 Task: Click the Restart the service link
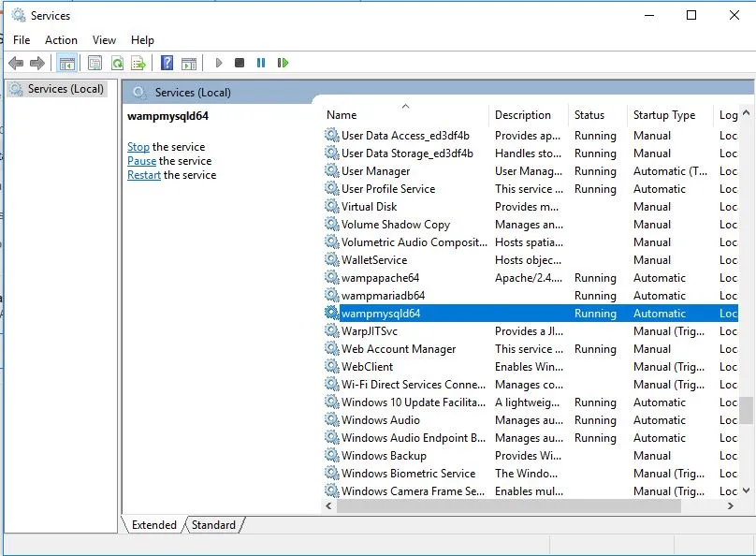[144, 175]
